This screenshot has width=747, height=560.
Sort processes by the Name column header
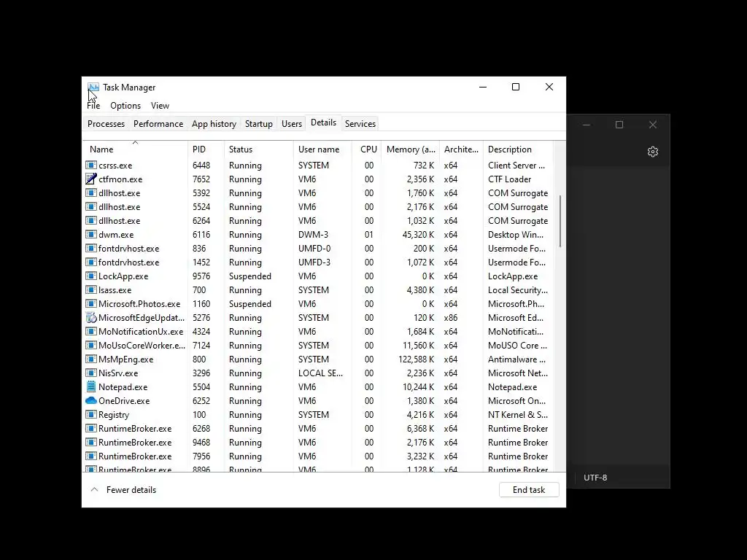(x=135, y=149)
